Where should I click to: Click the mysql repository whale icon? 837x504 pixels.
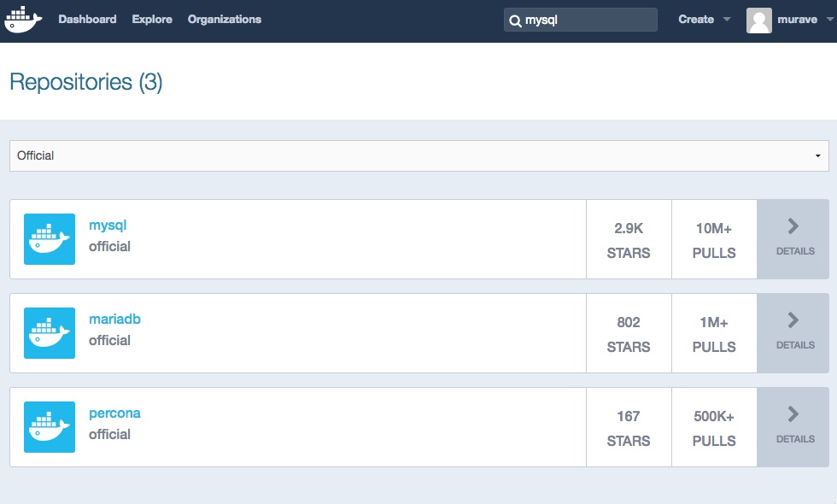coord(50,239)
